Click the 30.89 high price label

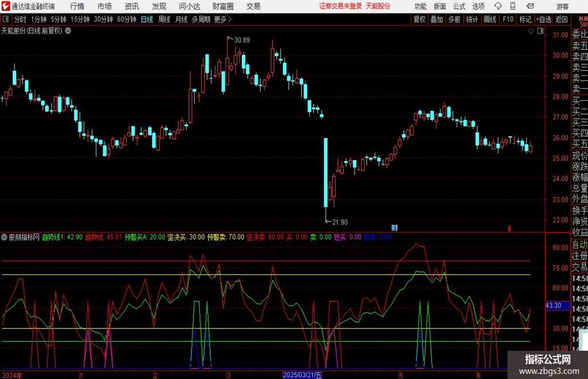(242, 40)
